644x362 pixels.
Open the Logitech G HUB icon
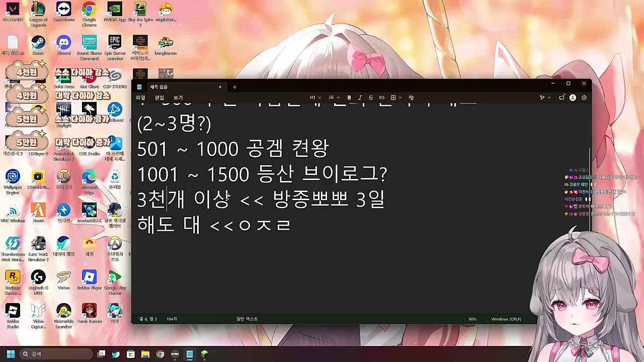[38, 283]
